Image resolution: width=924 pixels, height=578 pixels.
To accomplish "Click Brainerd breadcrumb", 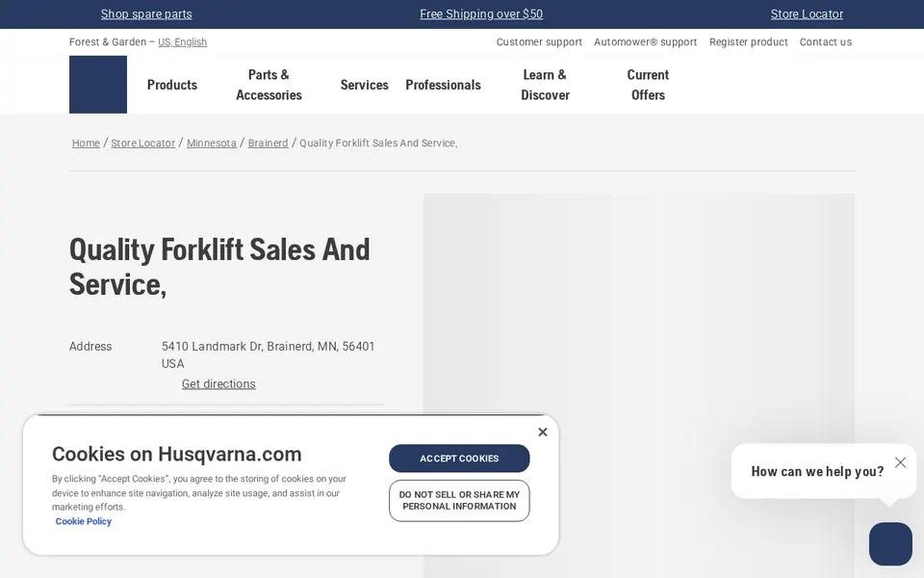I will [x=269, y=143].
